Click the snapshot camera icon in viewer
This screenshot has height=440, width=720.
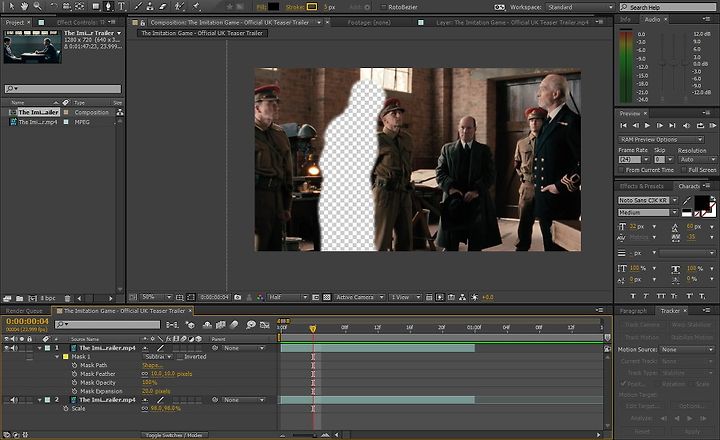(x=237, y=297)
